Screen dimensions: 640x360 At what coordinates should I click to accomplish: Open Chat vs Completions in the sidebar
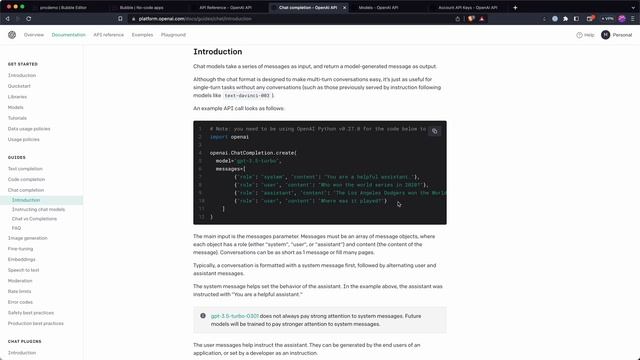click(x=34, y=219)
